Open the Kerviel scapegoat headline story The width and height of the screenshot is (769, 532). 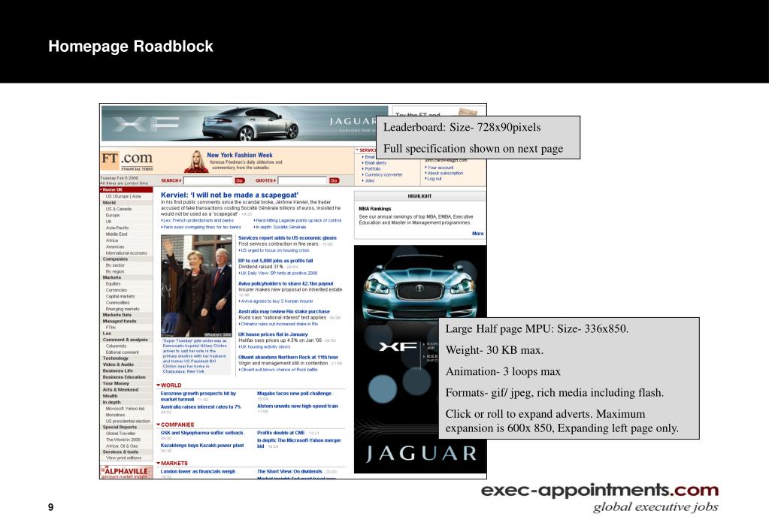pos(229,195)
